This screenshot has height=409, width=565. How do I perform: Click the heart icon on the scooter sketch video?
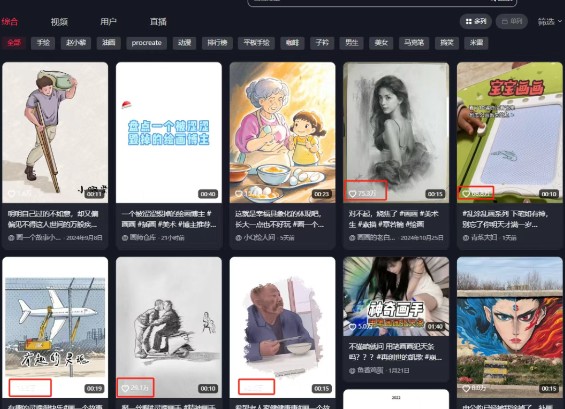(125, 388)
